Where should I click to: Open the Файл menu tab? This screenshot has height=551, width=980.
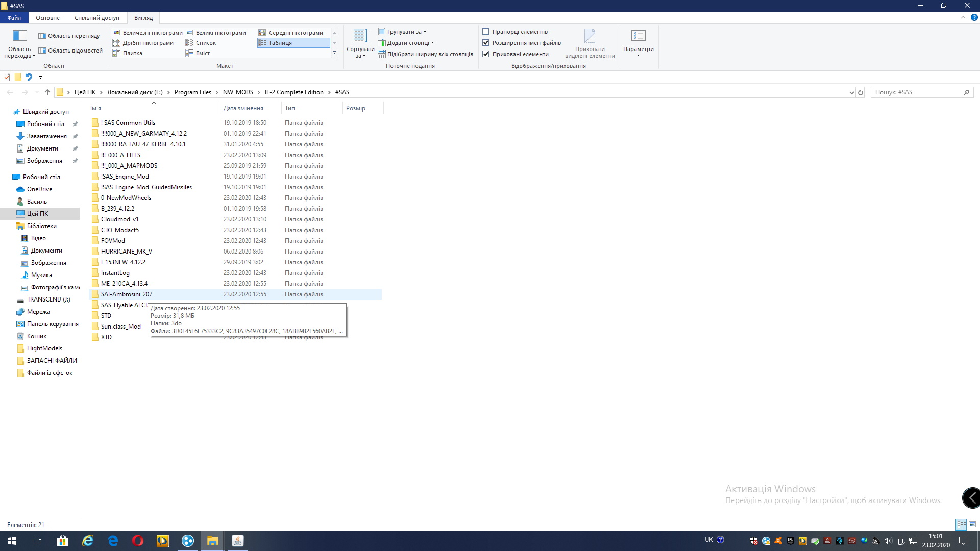(x=14, y=18)
